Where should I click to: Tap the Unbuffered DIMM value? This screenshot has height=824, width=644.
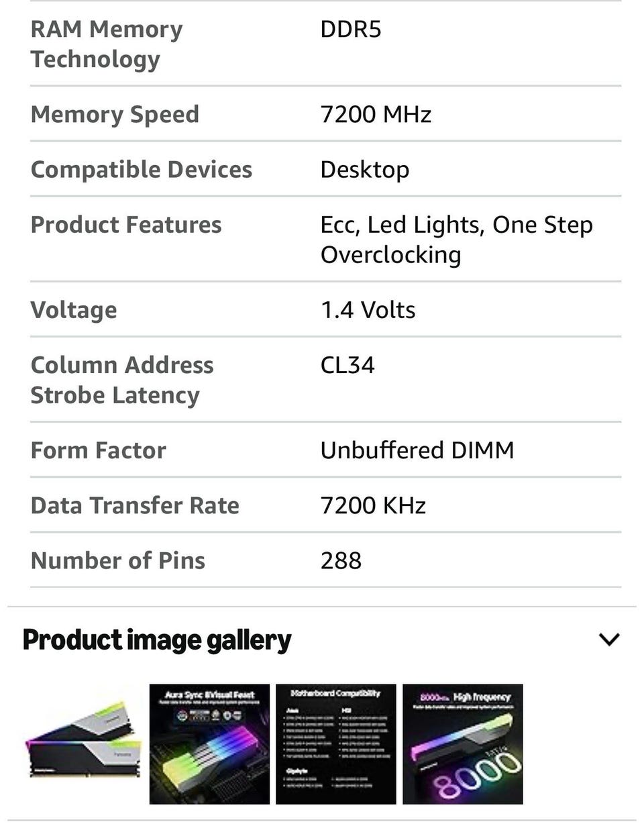[417, 450]
